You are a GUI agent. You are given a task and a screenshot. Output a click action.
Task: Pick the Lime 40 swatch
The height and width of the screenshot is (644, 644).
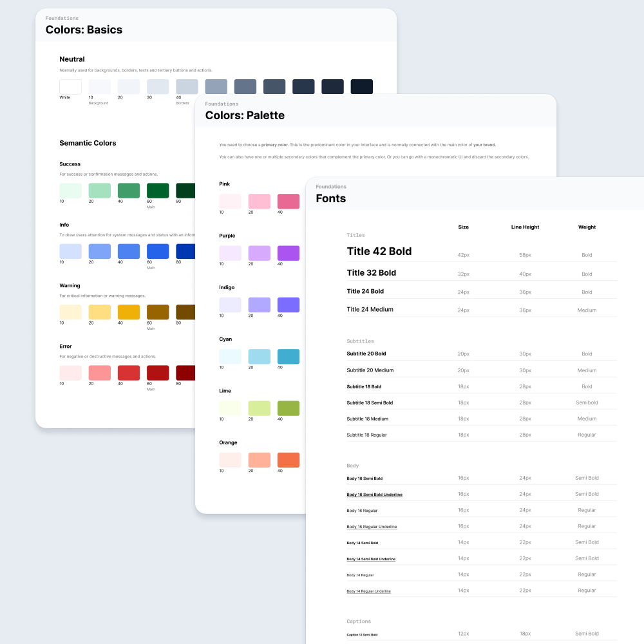(289, 408)
